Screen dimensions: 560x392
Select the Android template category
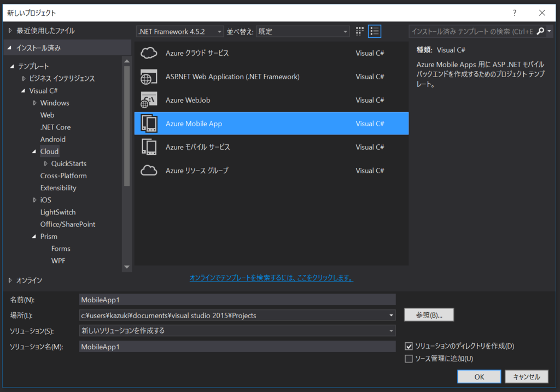[53, 139]
